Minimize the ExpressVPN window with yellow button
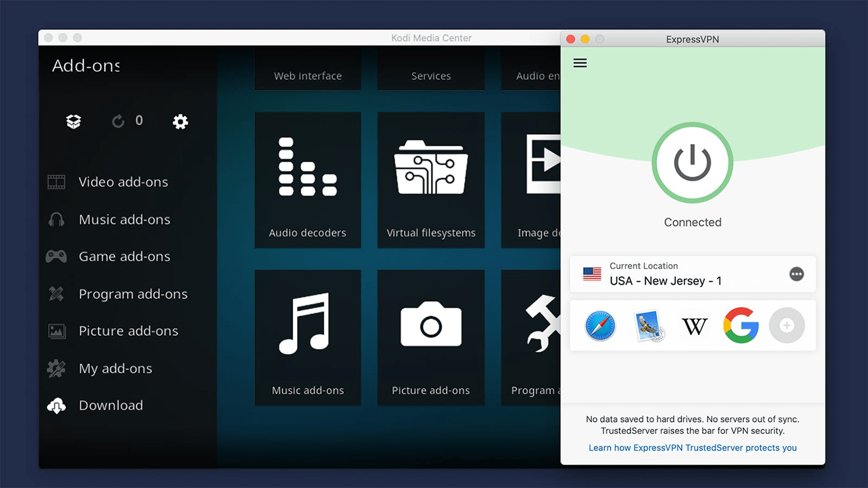 (x=585, y=39)
